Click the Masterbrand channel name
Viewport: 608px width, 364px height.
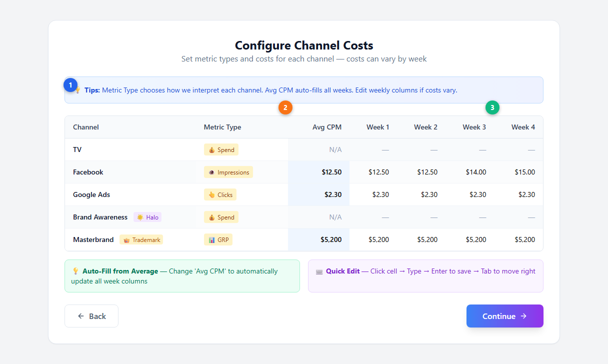93,239
